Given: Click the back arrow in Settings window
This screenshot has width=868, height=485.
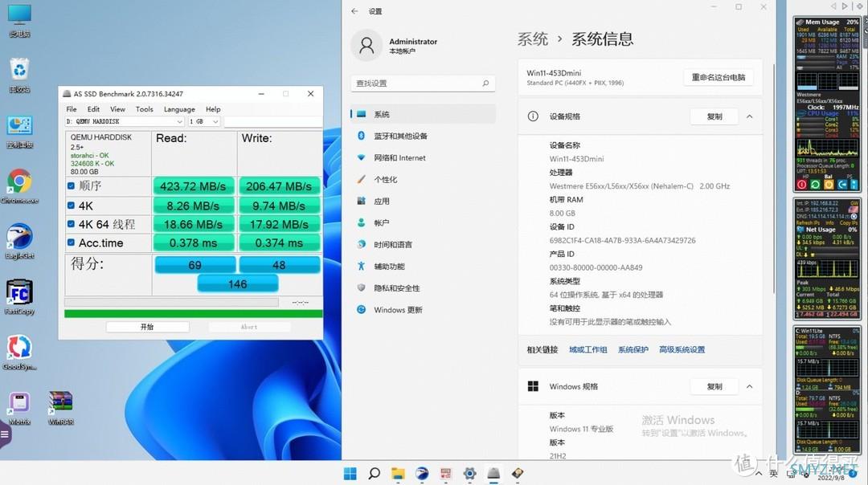Looking at the screenshot, I should [355, 11].
